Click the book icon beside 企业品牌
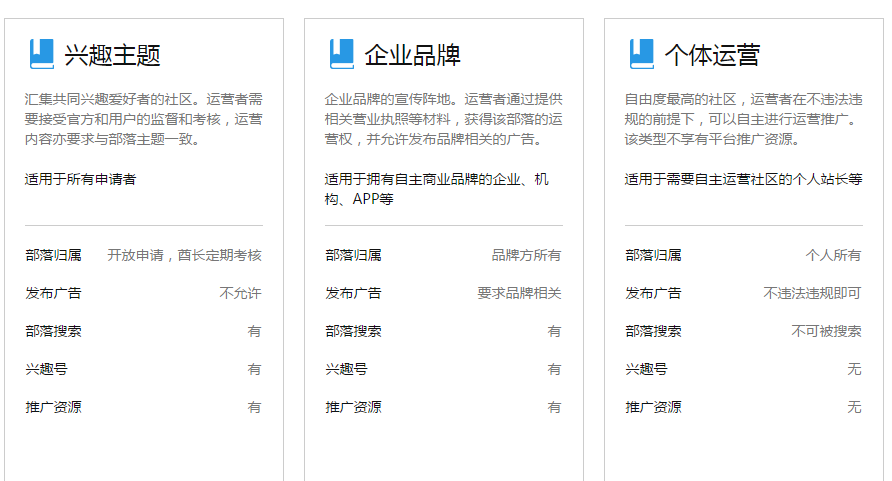 coord(341,54)
